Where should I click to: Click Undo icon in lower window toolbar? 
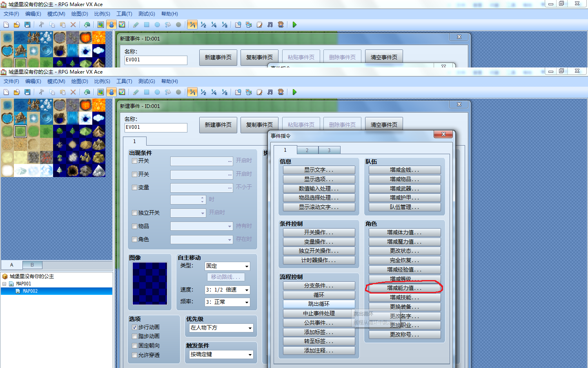[87, 92]
